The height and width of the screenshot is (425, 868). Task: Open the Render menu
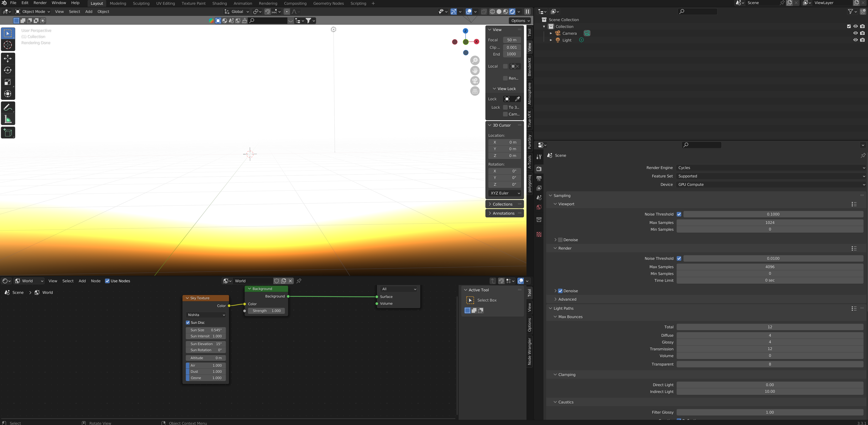point(40,3)
